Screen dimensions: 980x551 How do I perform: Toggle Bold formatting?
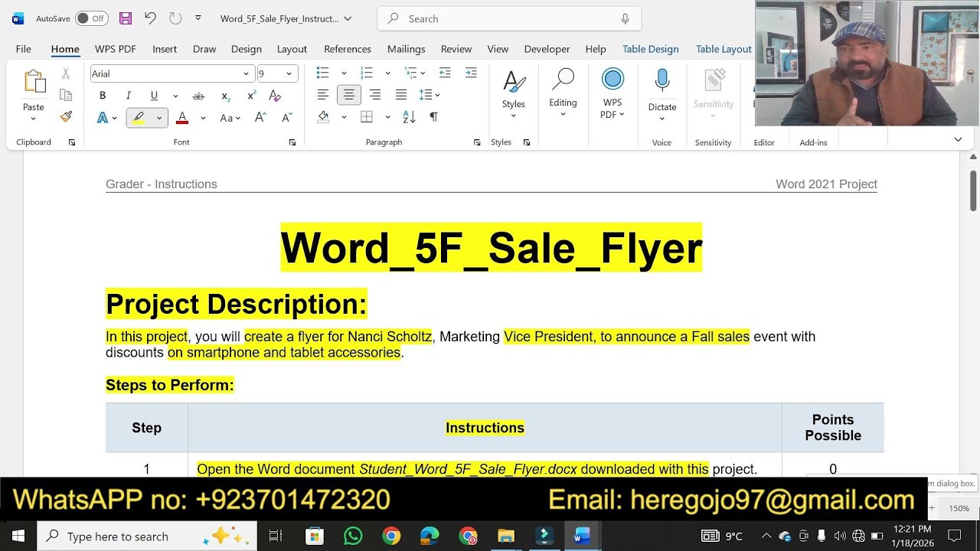[x=103, y=96]
